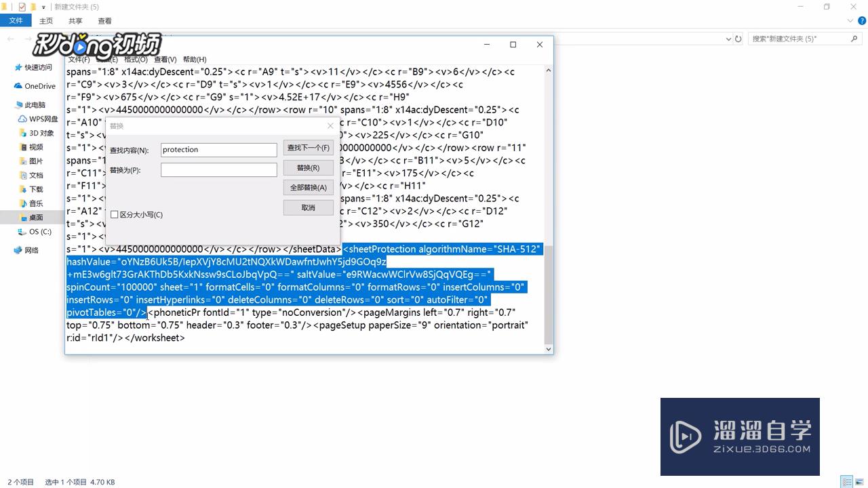868x488 pixels.
Task: Click Explorer's refresh address bar icon
Action: click(738, 39)
